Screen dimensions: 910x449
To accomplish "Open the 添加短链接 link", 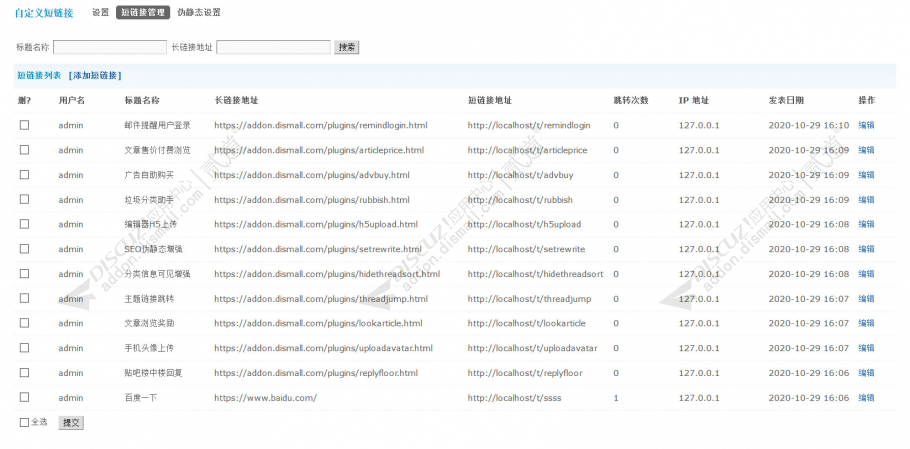I will 95,75.
